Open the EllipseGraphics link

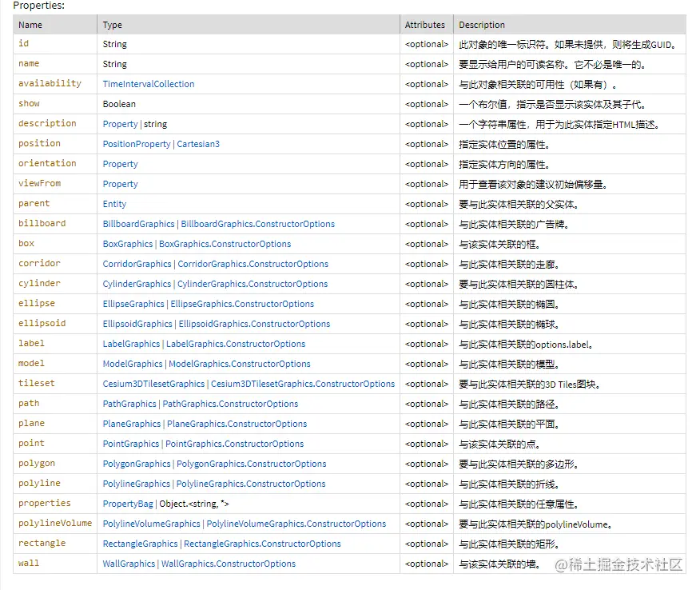(133, 304)
